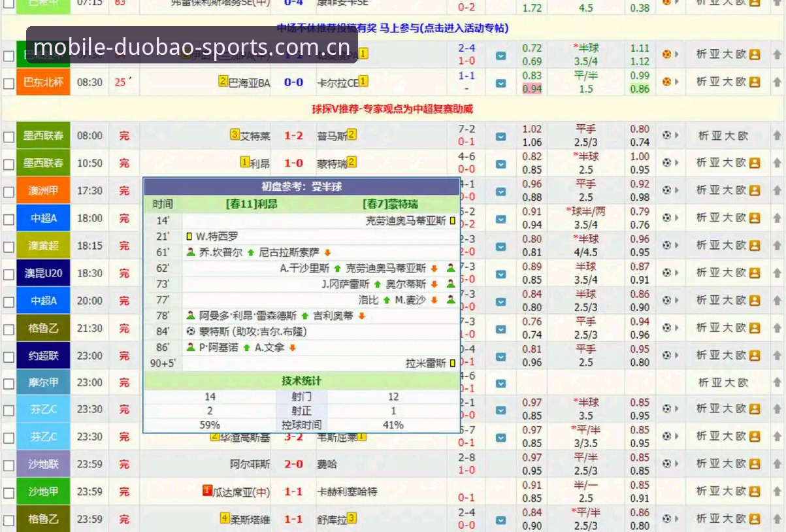Image resolution: width=786 pixels, height=532 pixels.
Task: Check the box for 约超联 23:00 match
Action: click(8, 357)
